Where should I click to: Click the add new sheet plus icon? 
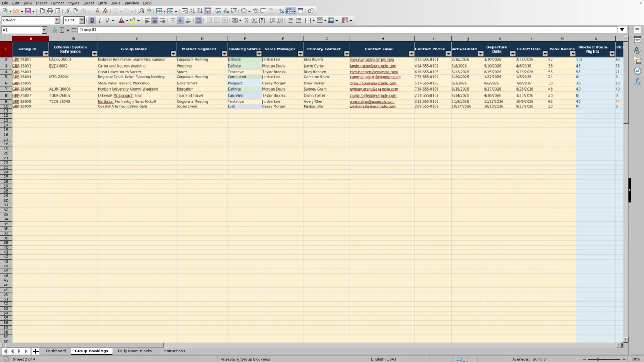pyautogui.click(x=36, y=351)
